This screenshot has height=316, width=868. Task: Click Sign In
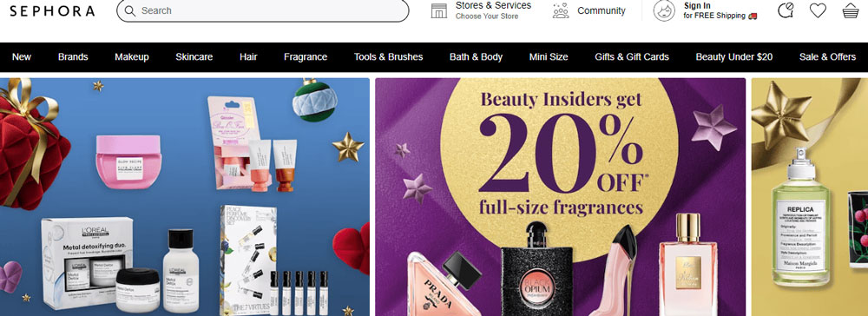(697, 5)
